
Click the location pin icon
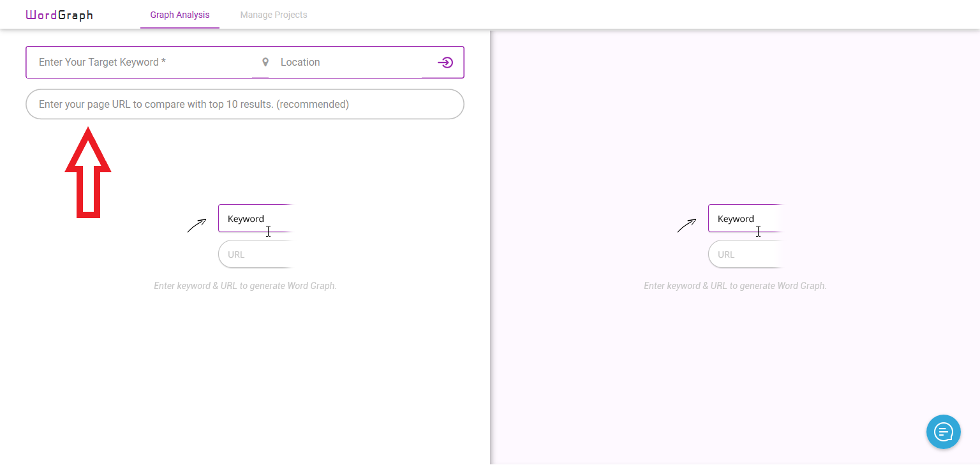tap(265, 62)
